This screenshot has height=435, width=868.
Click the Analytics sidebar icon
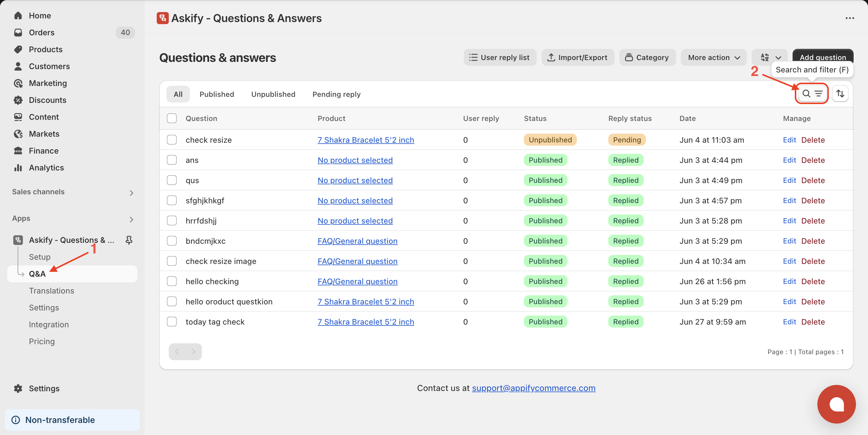[x=18, y=168]
